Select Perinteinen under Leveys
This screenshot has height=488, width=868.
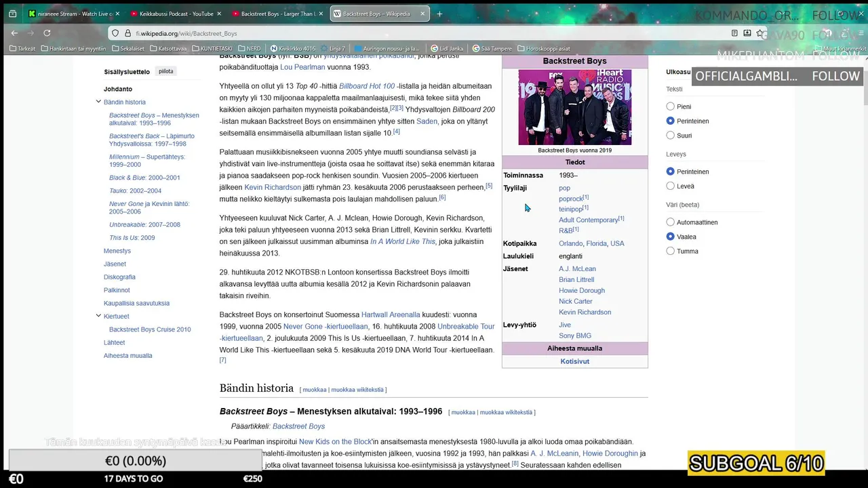(670, 171)
